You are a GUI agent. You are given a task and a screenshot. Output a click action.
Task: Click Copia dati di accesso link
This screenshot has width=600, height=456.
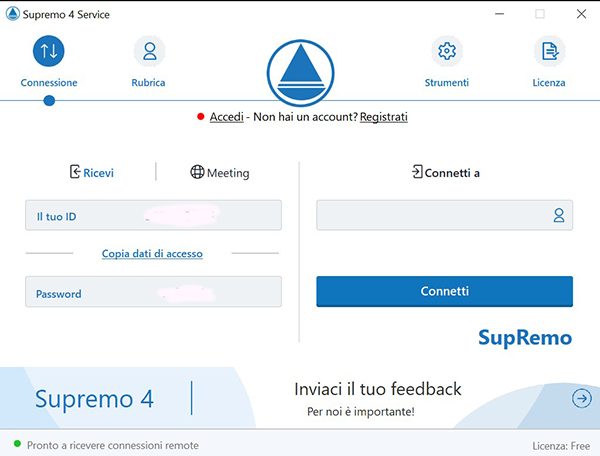tap(152, 254)
